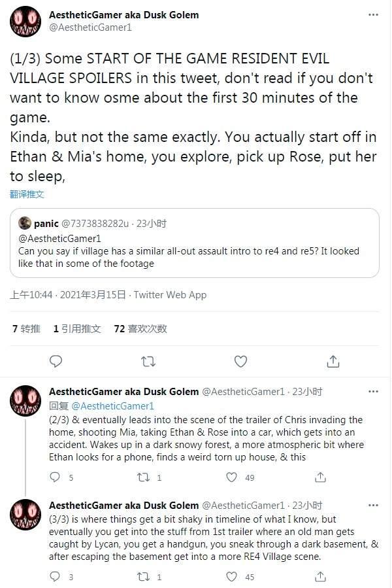The width and height of the screenshot is (392, 588).
Task: Like the main (1/3) tweet
Action: pyautogui.click(x=240, y=361)
